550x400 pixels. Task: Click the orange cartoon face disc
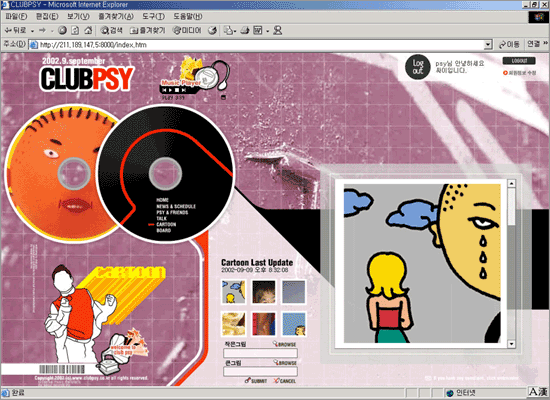(51, 175)
